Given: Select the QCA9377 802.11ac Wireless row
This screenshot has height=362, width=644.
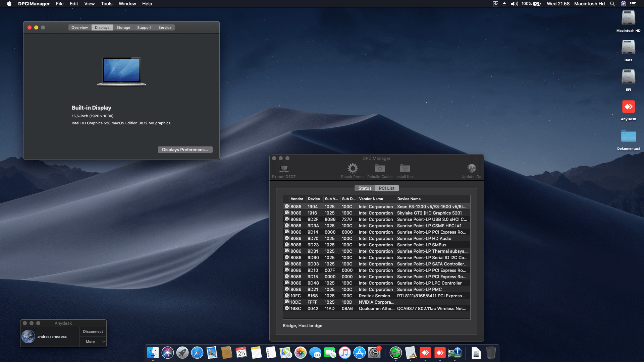Looking at the screenshot, I should pos(376,309).
